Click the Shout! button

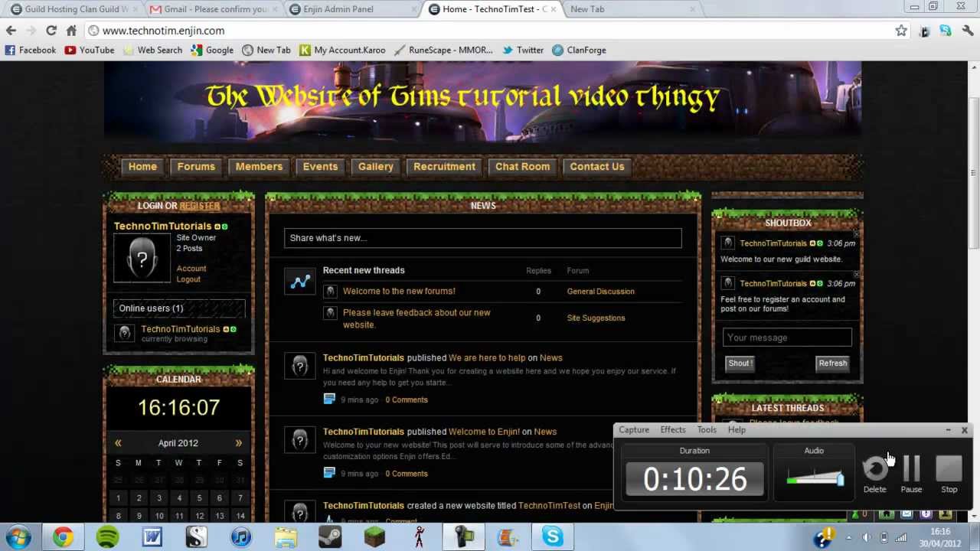740,364
